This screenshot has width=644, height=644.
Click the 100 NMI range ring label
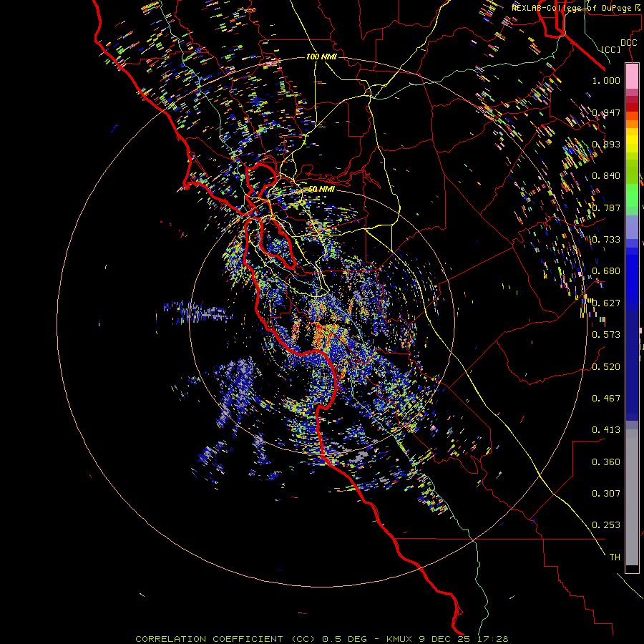[x=321, y=57]
